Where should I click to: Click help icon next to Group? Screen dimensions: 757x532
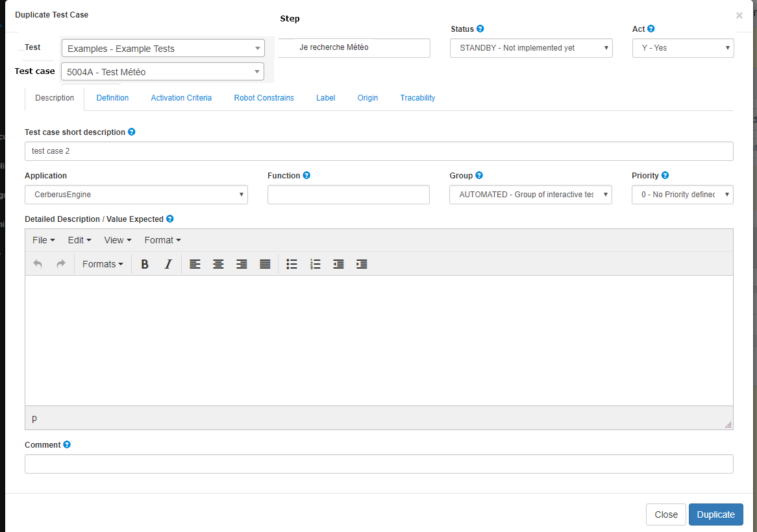[x=479, y=175]
